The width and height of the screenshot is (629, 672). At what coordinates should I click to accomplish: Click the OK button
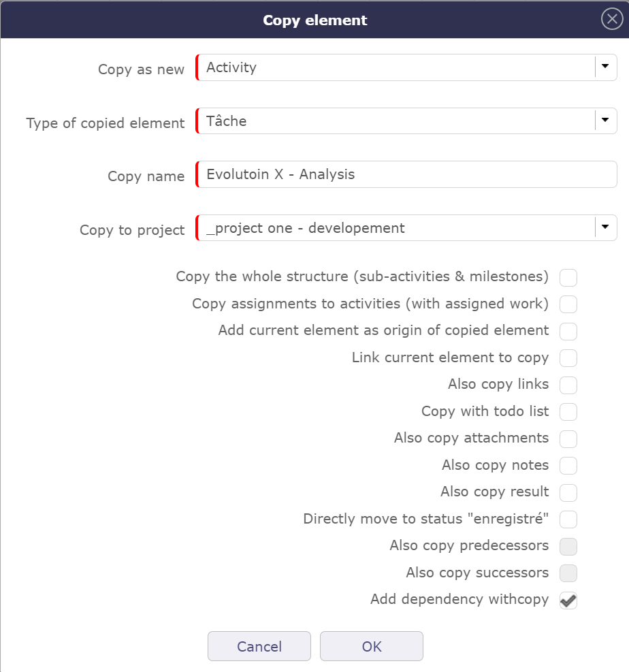click(x=371, y=645)
